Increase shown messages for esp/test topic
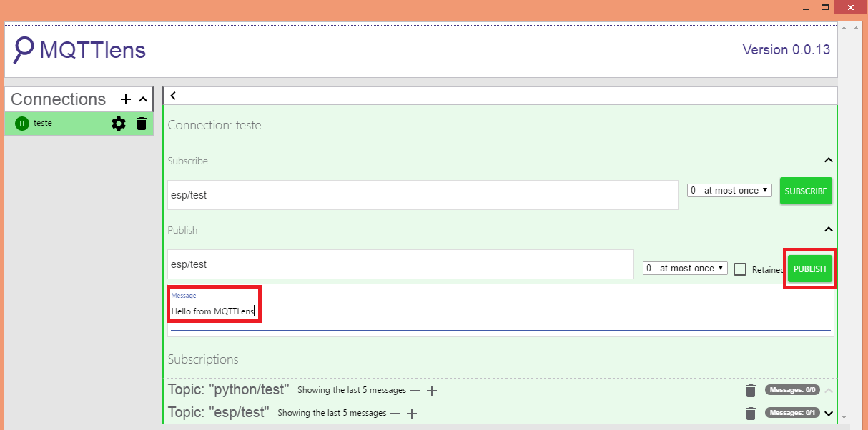Viewport: 868px width, 430px height. [411, 413]
